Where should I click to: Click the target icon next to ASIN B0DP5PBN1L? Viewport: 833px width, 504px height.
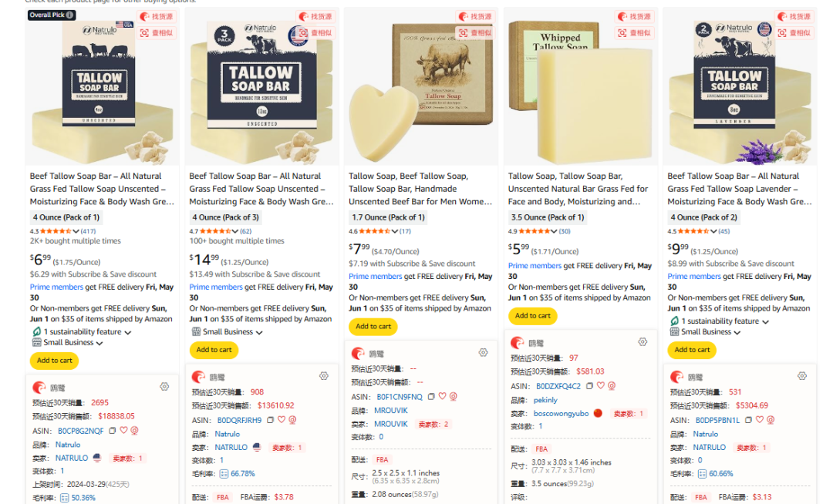[x=771, y=420]
